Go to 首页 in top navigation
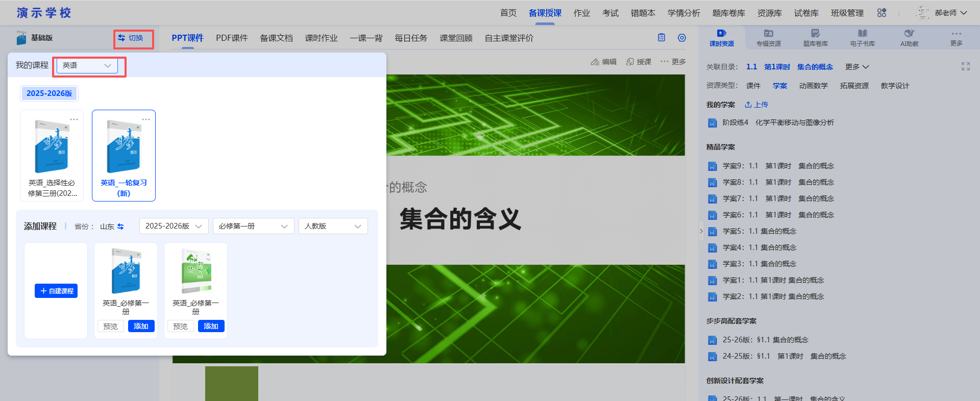This screenshot has width=980, height=401. click(x=508, y=13)
